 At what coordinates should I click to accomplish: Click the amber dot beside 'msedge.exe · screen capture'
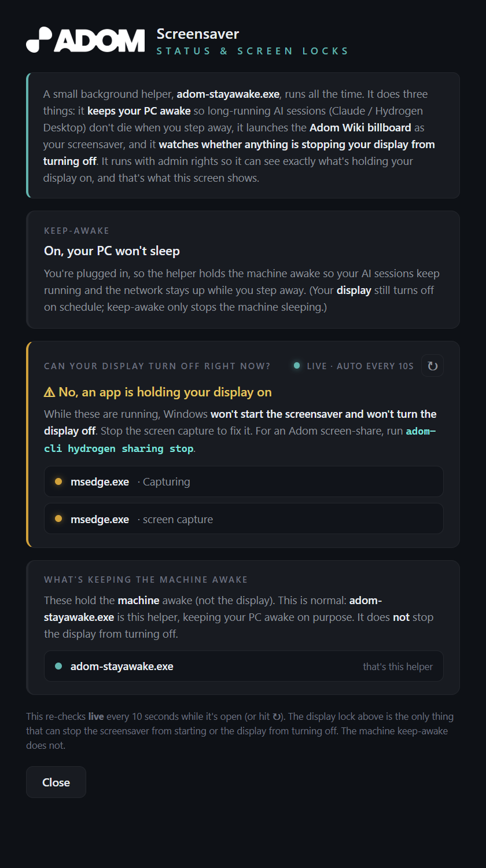point(58,519)
